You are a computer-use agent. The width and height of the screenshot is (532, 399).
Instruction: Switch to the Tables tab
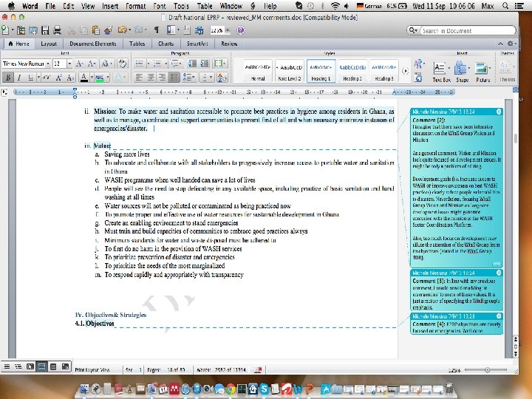(137, 44)
